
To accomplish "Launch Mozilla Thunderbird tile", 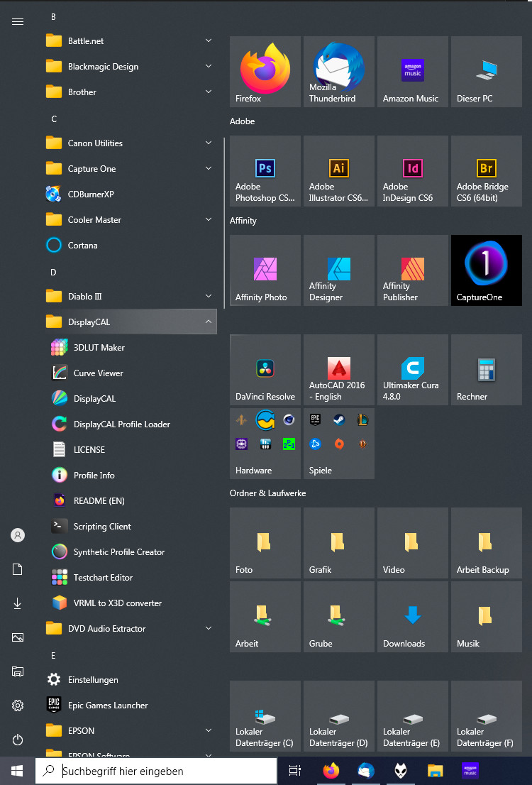I will point(339,72).
